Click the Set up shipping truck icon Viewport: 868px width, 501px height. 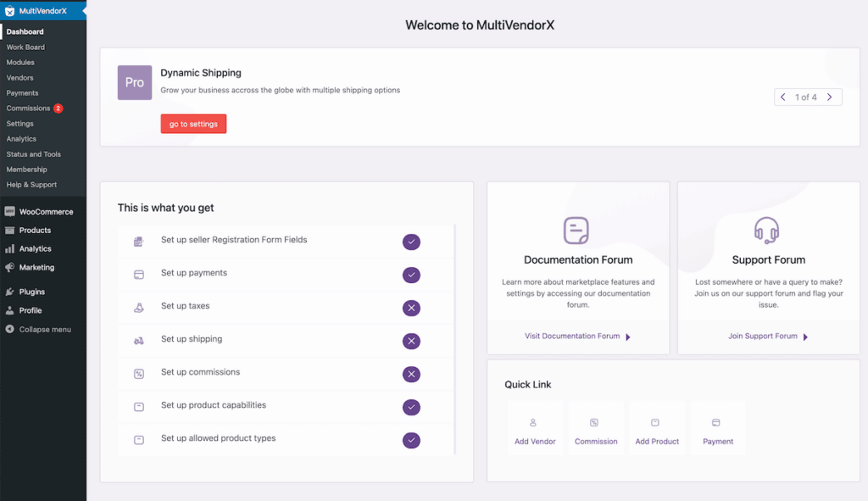[137, 341]
